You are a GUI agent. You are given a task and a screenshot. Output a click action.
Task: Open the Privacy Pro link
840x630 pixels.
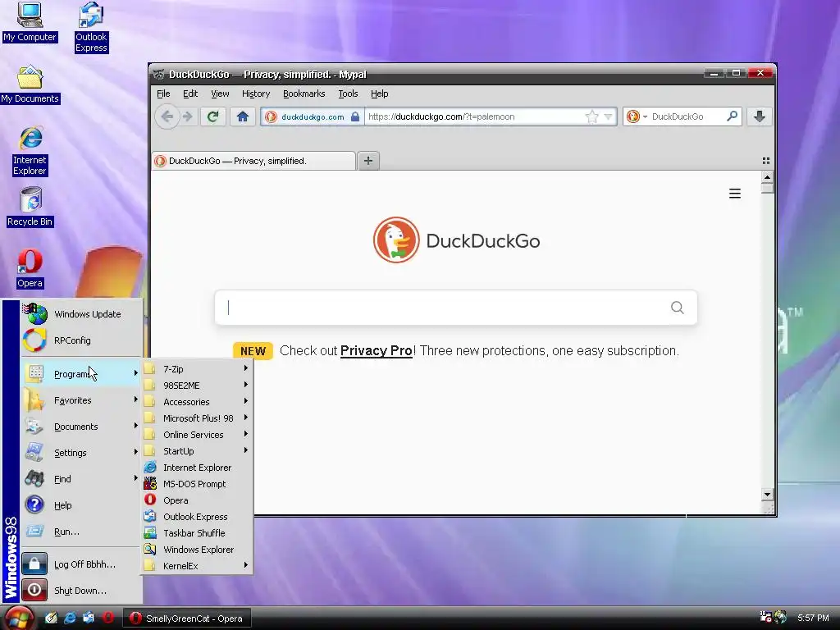376,351
